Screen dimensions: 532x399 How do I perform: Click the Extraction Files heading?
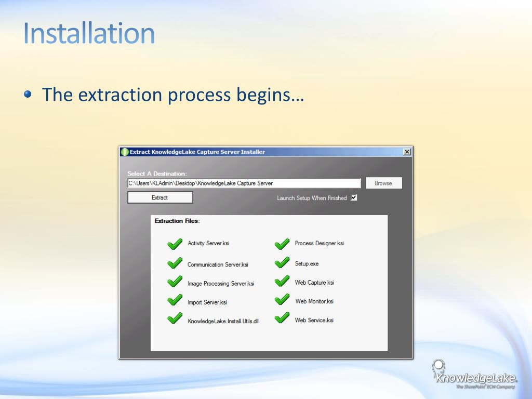click(177, 221)
